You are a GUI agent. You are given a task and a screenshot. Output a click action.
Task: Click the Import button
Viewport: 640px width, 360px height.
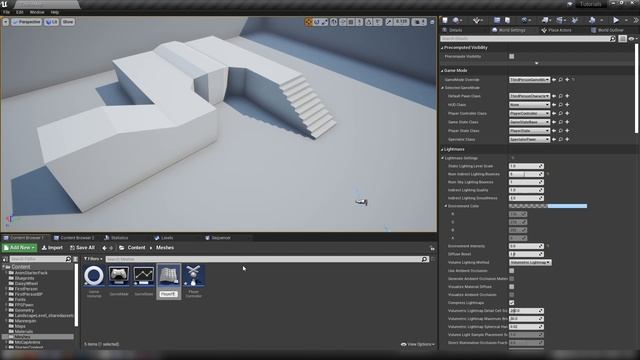tap(52, 248)
